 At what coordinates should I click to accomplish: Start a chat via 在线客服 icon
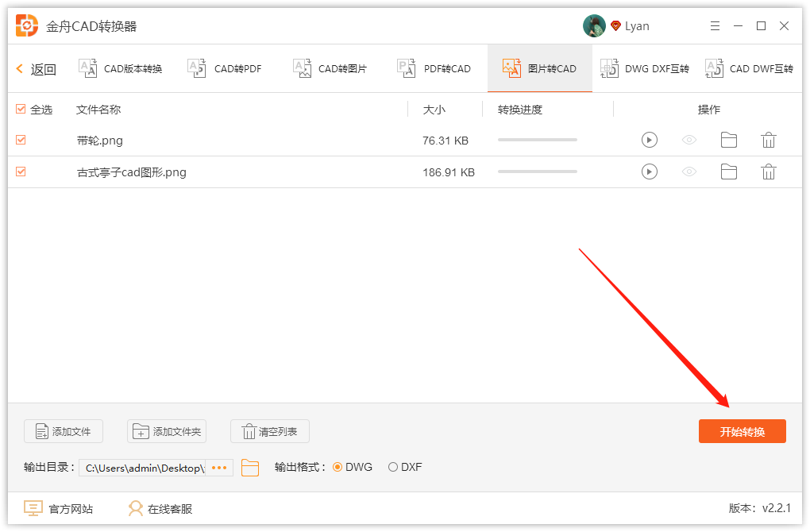(135, 508)
